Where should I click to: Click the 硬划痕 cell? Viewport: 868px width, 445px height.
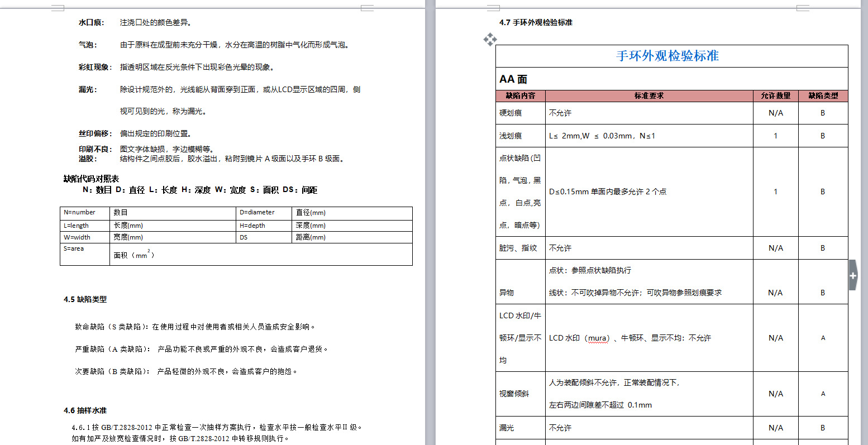(x=521, y=113)
